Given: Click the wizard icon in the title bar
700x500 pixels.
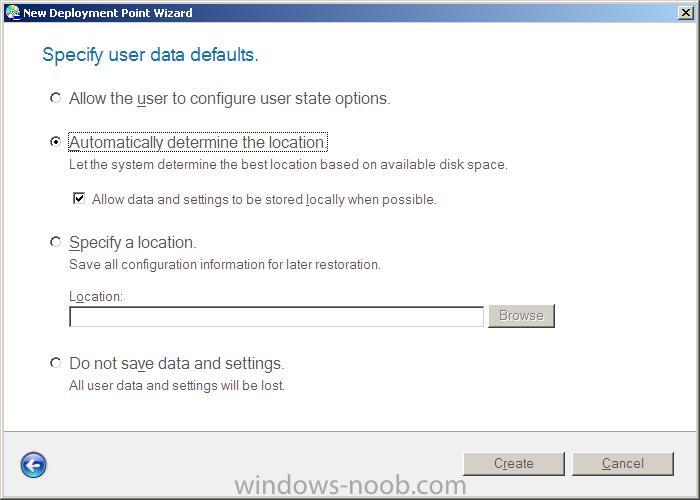Looking at the screenshot, I should click(12, 12).
